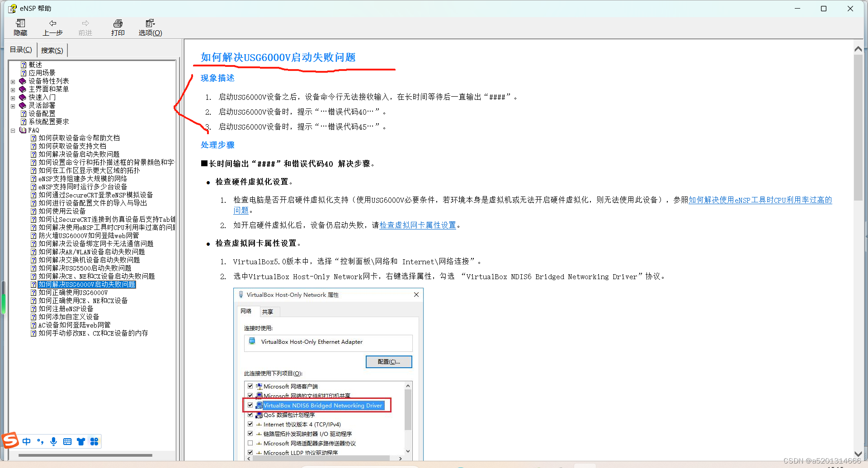Viewport: 868px width, 468px height.
Task: Open 如何使用云设备 topic
Action: pyautogui.click(x=62, y=211)
